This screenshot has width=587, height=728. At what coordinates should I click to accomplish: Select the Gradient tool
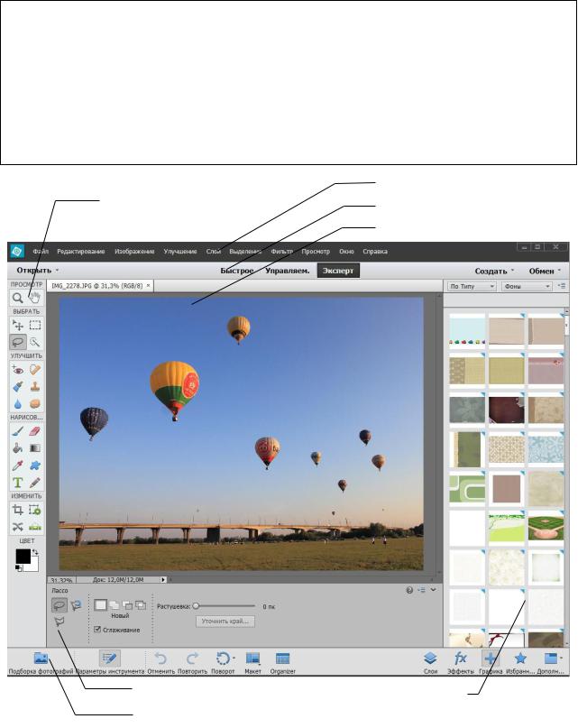35,448
